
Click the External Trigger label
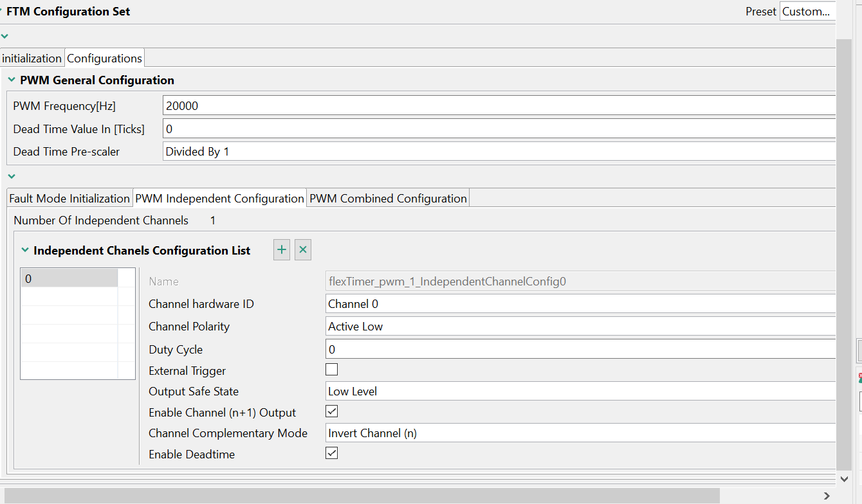point(187,371)
